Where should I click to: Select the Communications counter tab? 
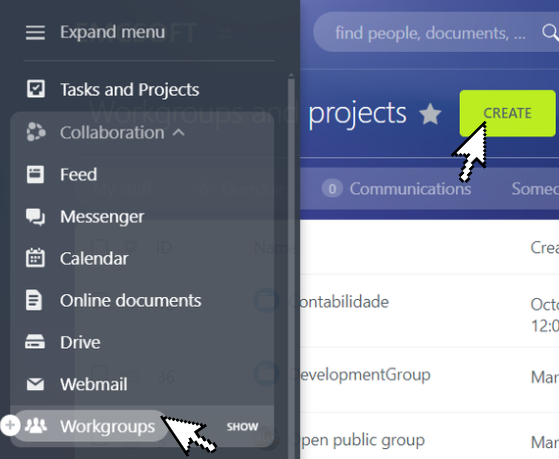point(396,189)
